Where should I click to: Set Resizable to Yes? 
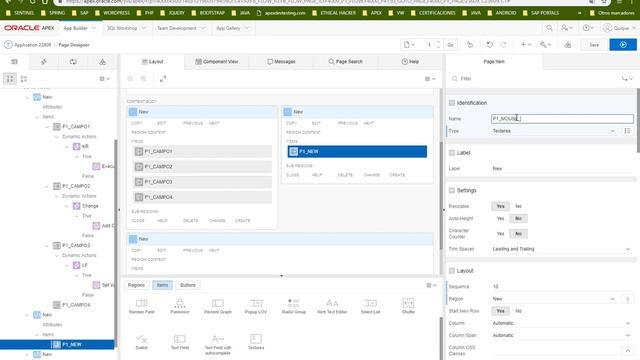coord(500,206)
